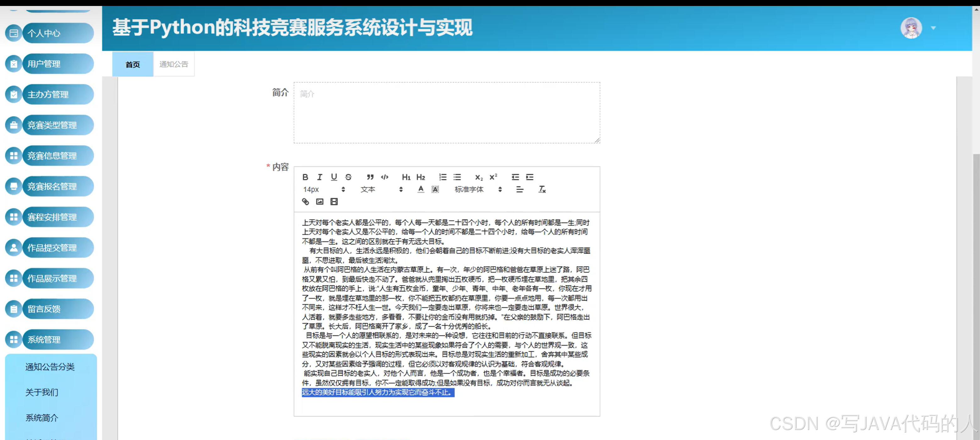Insert a video into the content
980x440 pixels.
[x=334, y=201]
